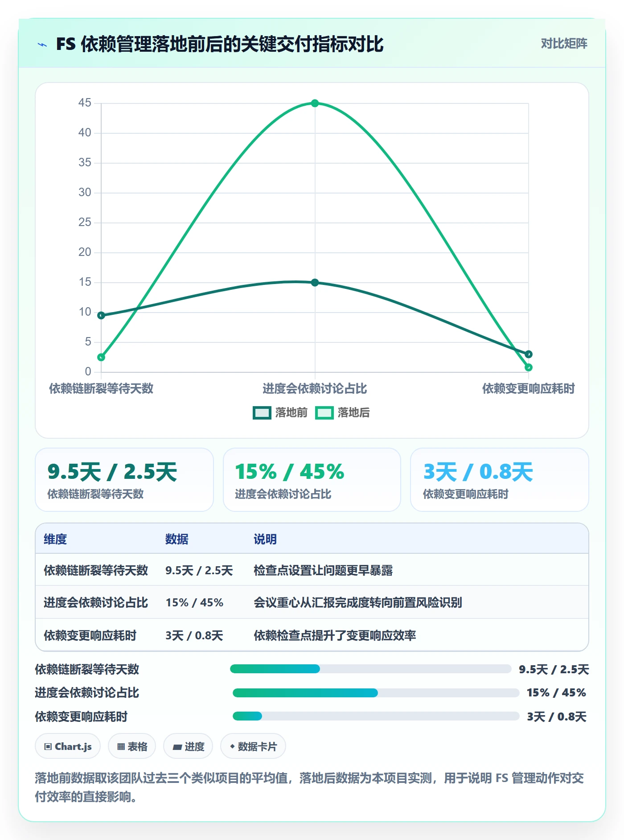Toggle the 落地前 legend swatch
The height and width of the screenshot is (840, 624).
point(262,413)
